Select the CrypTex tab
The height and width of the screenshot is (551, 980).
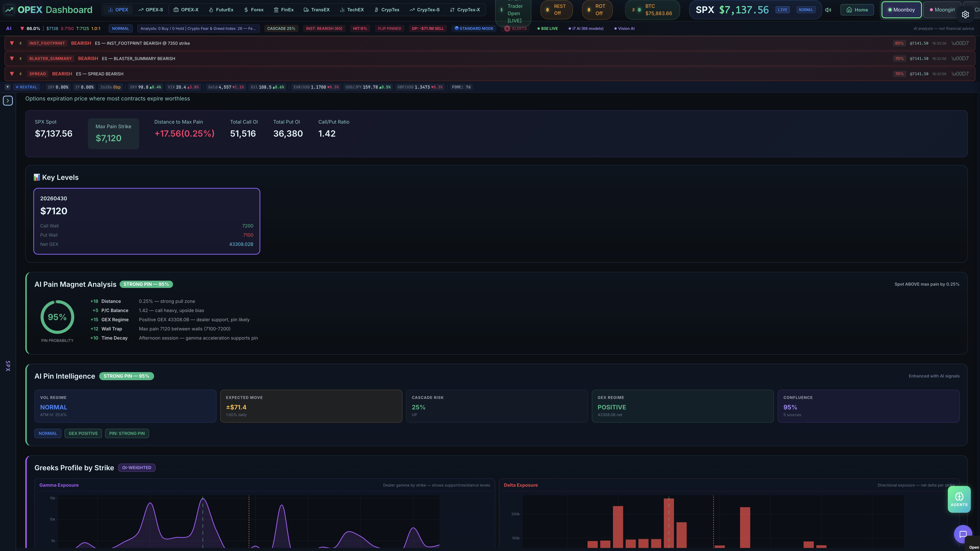click(x=387, y=10)
